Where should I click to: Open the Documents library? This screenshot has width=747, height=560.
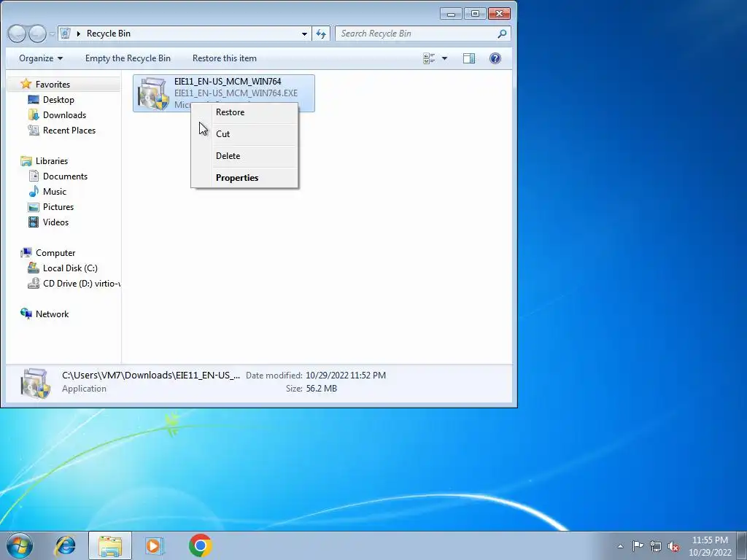65,176
